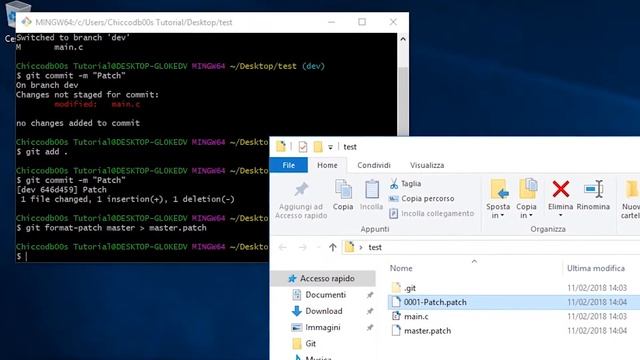This screenshot has width=640, height=360.
Task: Open Copia in folder button
Action: click(x=527, y=199)
